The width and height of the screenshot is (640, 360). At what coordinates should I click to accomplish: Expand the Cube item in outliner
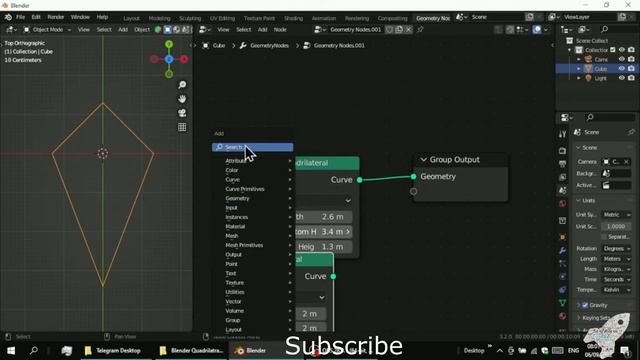tap(578, 69)
